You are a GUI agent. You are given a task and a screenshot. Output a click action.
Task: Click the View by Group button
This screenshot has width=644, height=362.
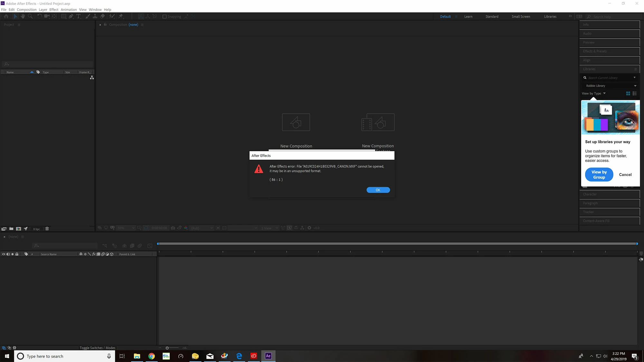[x=599, y=174]
